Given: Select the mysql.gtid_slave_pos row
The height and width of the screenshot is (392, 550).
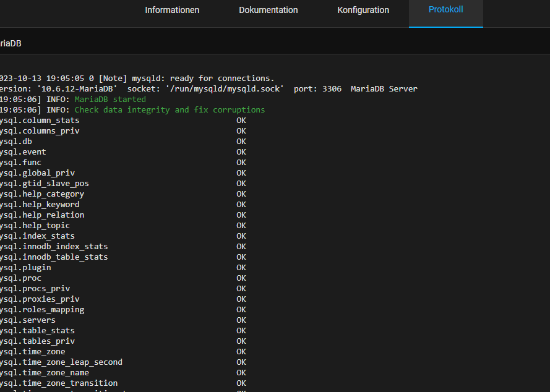Looking at the screenshot, I should click(x=123, y=184).
